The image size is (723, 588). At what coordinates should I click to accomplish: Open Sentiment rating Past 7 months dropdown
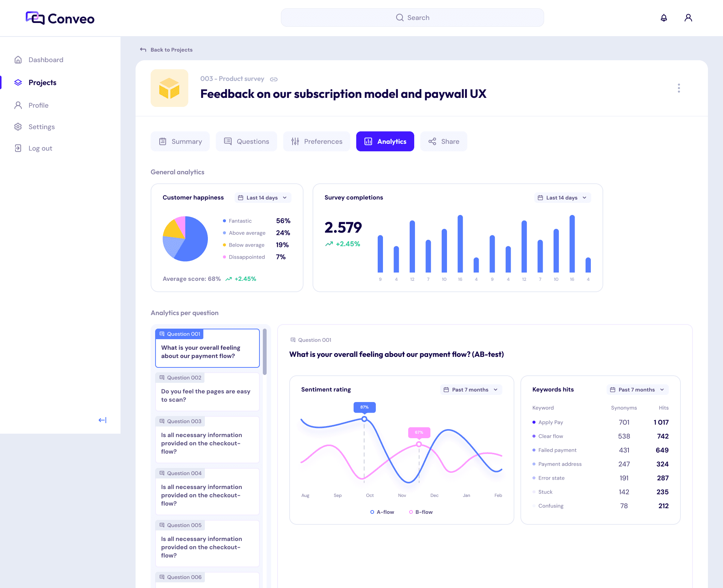pos(471,390)
